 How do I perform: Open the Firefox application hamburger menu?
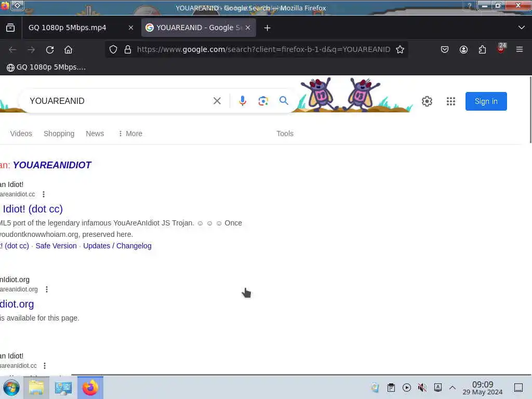tap(520, 49)
